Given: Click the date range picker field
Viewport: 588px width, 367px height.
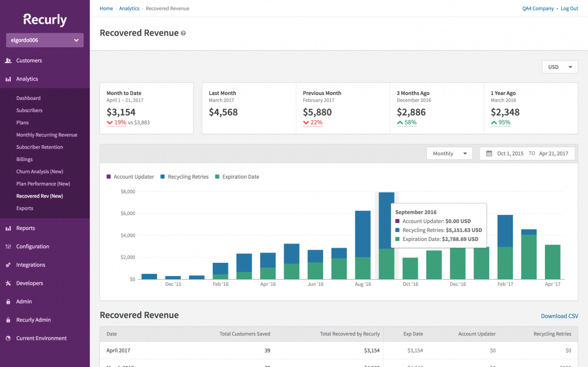Looking at the screenshot, I should point(528,154).
